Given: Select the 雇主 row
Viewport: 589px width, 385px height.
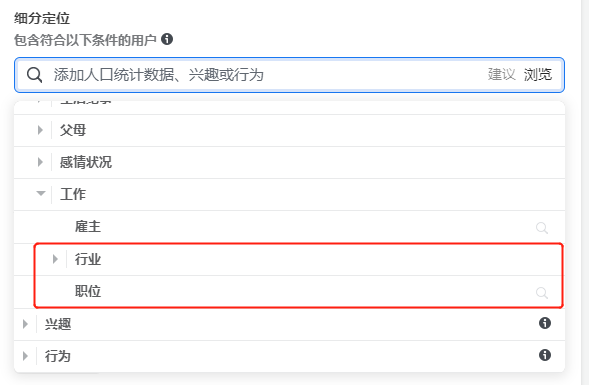Looking at the screenshot, I should [x=289, y=227].
